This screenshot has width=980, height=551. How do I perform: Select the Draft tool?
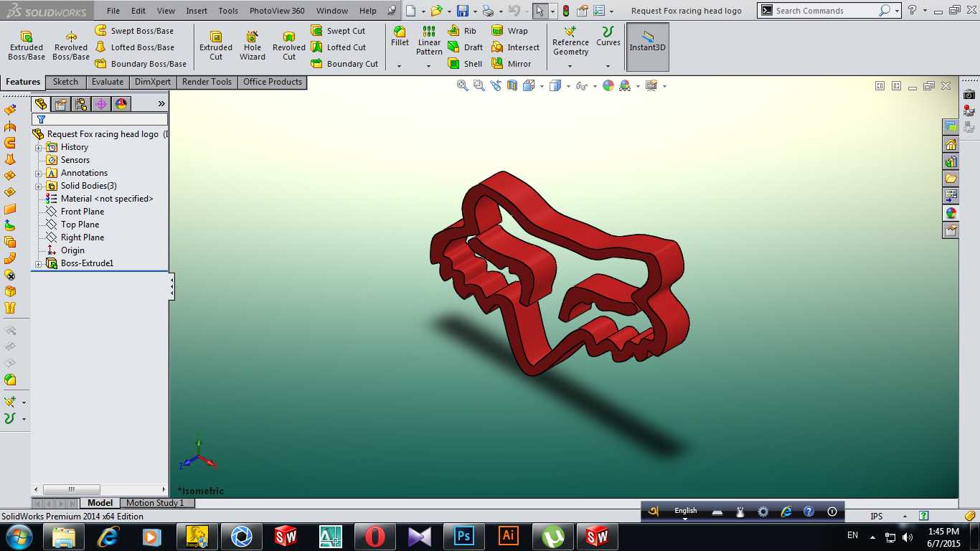point(465,47)
